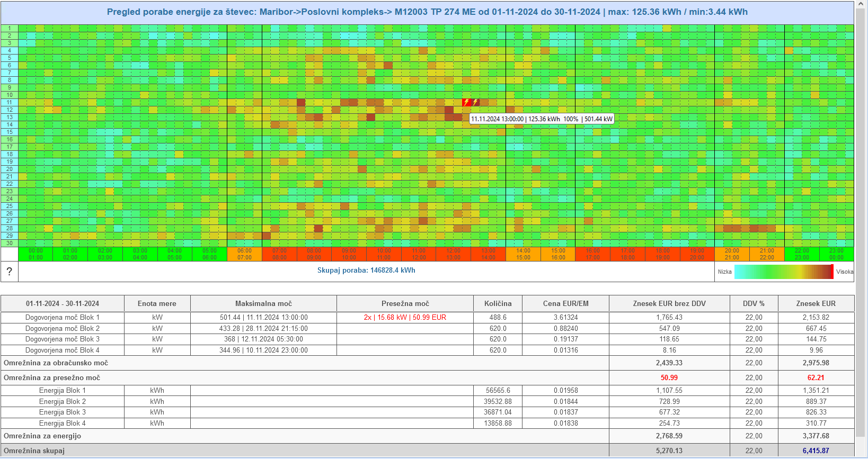Choose the 20:00–21:00 hour label
868x459 pixels.
[x=732, y=254]
